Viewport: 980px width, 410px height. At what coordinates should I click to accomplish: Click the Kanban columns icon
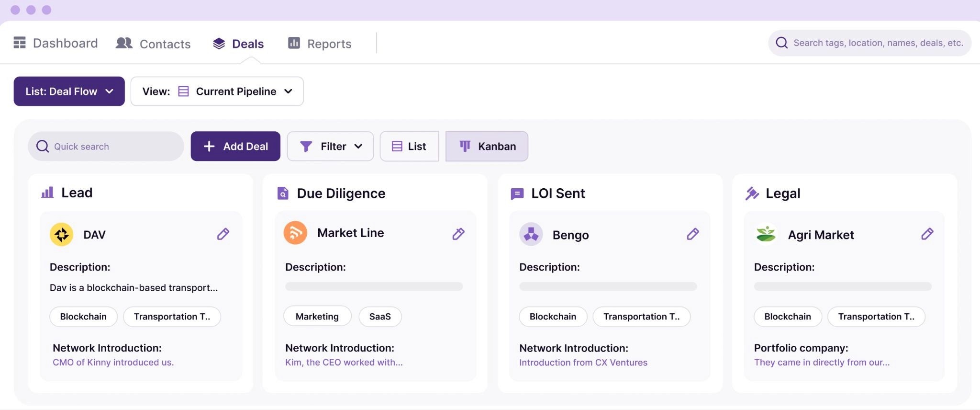(465, 146)
